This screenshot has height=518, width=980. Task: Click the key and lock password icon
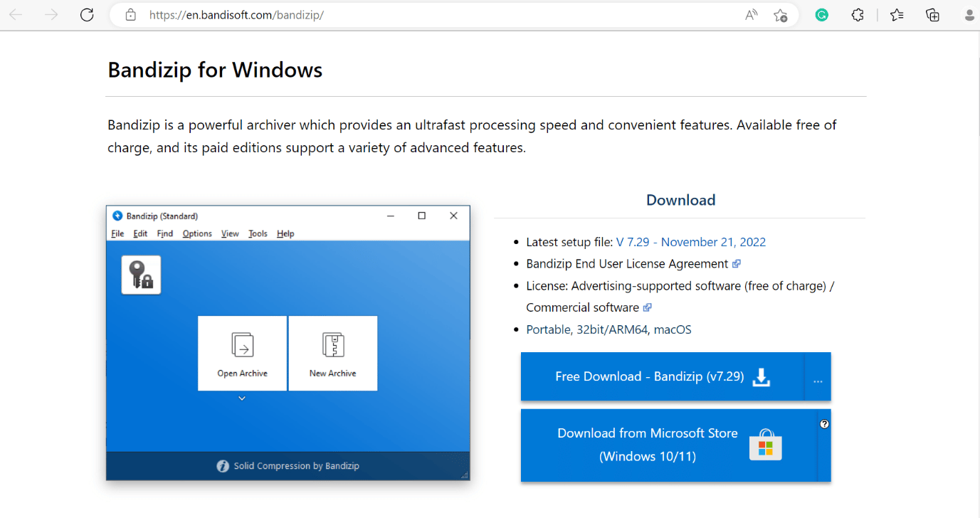141,275
